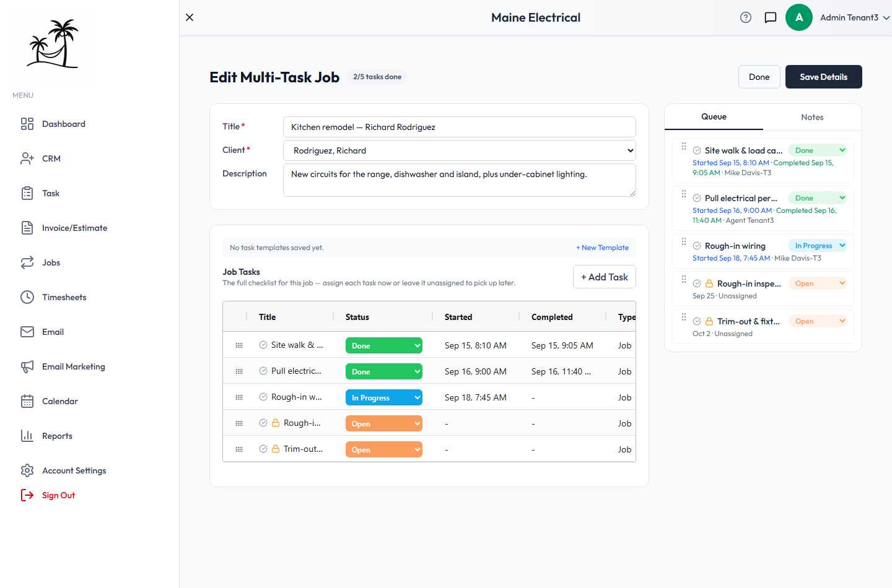Toggle check circle for Pull electric table row
The image size is (892, 588).
tap(263, 371)
